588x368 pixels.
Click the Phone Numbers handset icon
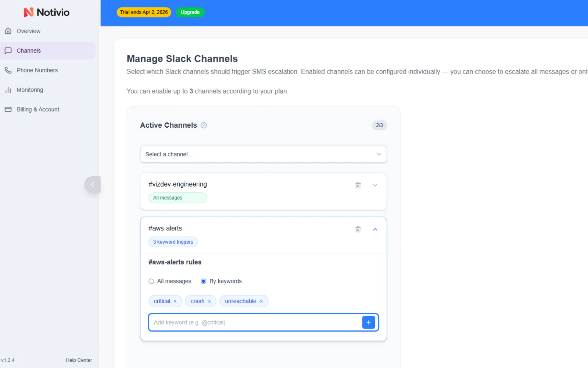[8, 70]
